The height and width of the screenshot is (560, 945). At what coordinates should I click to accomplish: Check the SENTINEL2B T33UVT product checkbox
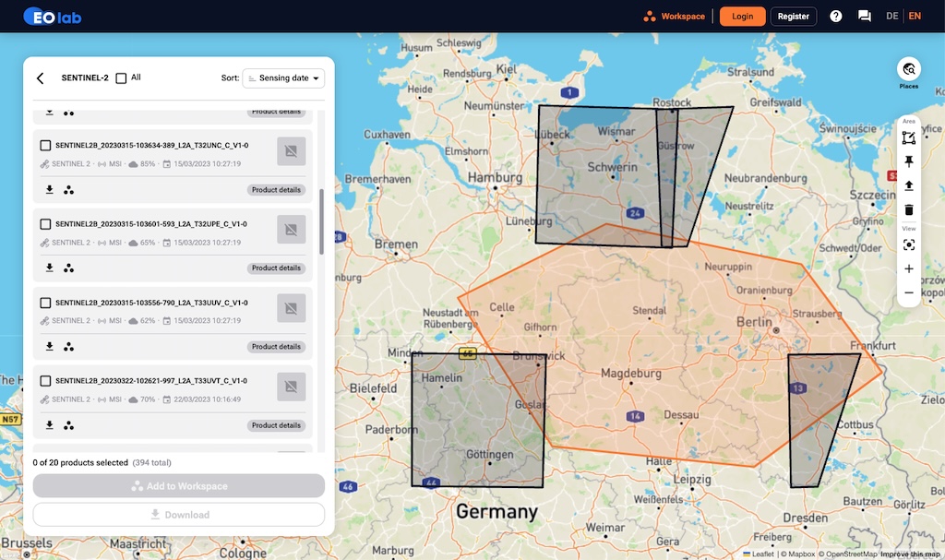[x=45, y=381]
